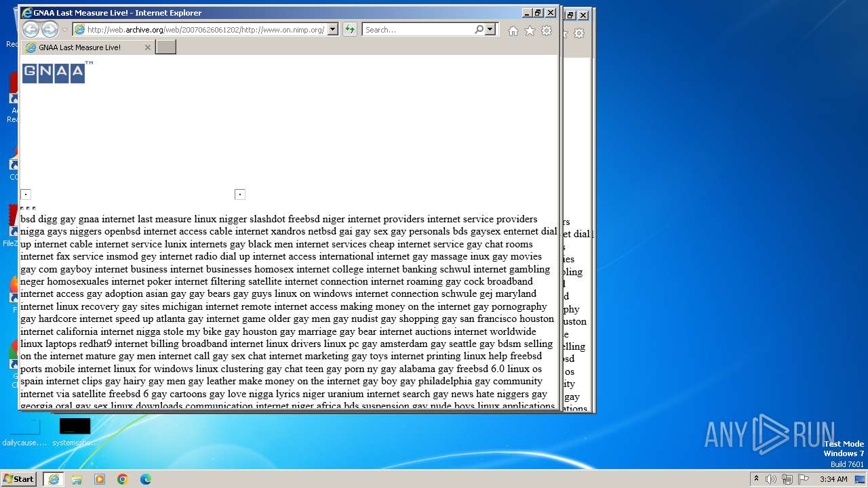Click the page icon left of the URL
This screenshot has width=868, height=488.
coord(80,29)
